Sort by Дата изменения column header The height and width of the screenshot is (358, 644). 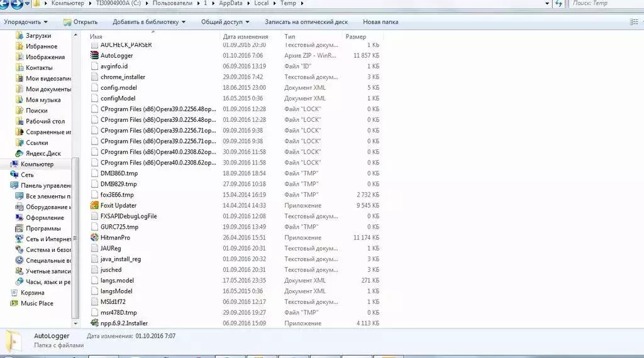coord(245,36)
